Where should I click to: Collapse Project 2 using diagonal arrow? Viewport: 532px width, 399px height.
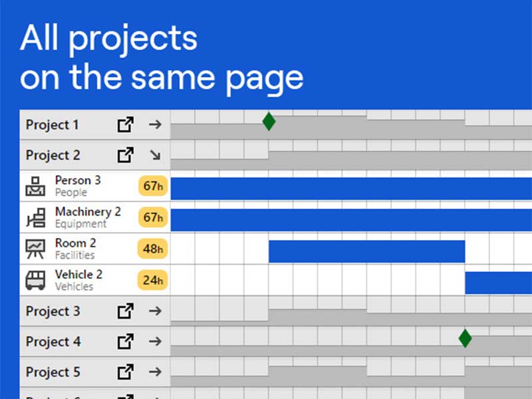pyautogui.click(x=155, y=155)
